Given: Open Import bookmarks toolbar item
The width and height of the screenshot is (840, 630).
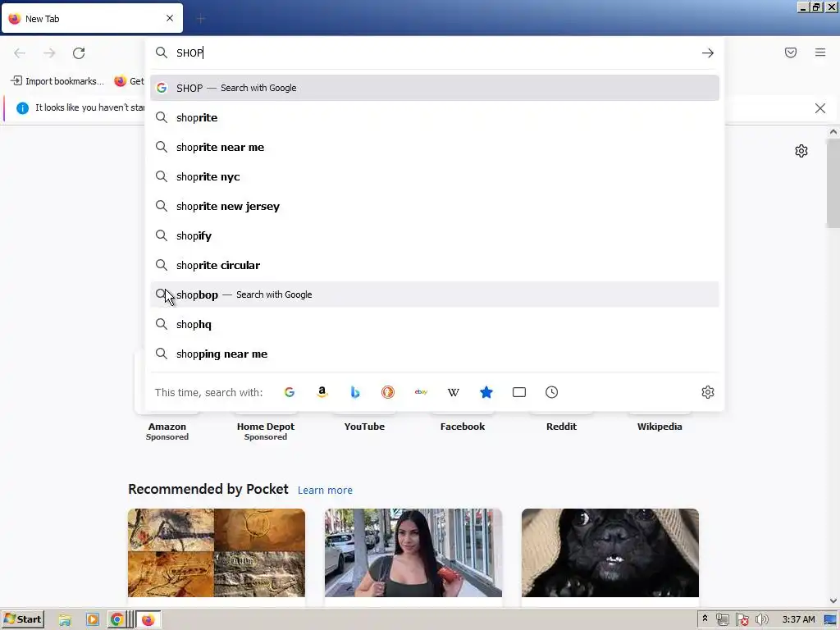Looking at the screenshot, I should tap(57, 81).
